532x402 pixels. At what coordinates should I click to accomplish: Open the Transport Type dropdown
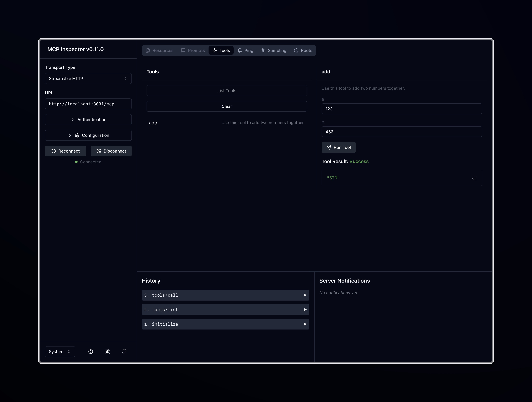tap(88, 79)
